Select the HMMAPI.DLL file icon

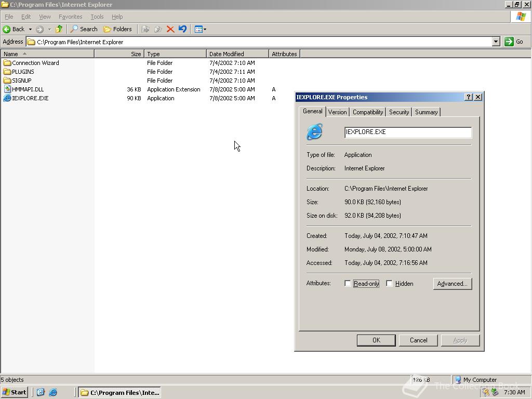tap(7, 89)
